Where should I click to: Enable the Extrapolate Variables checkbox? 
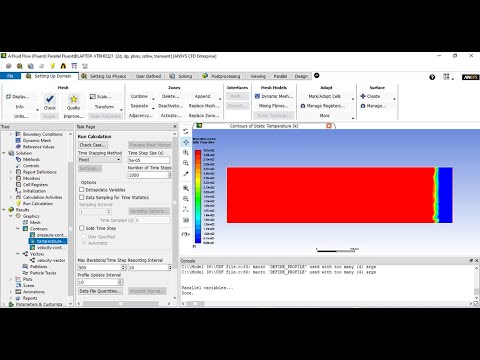tap(82, 189)
